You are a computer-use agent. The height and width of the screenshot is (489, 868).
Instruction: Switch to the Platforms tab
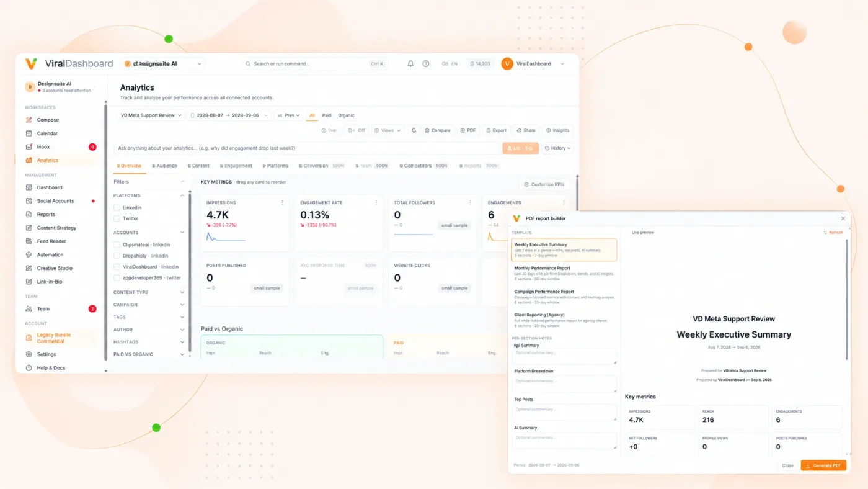275,166
